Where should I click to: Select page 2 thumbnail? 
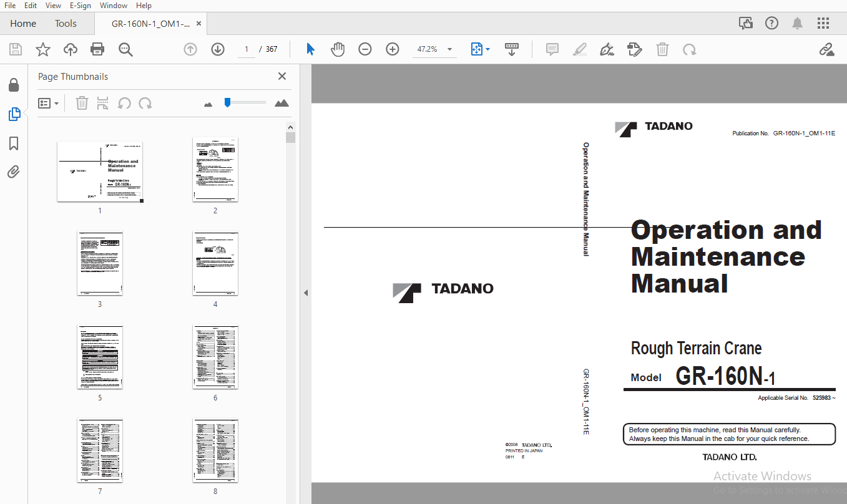(215, 170)
